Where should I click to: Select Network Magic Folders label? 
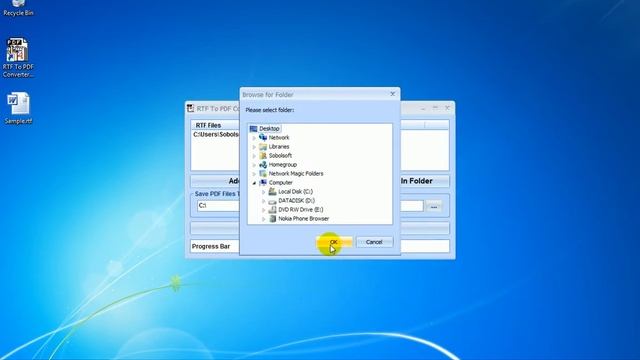(x=296, y=173)
